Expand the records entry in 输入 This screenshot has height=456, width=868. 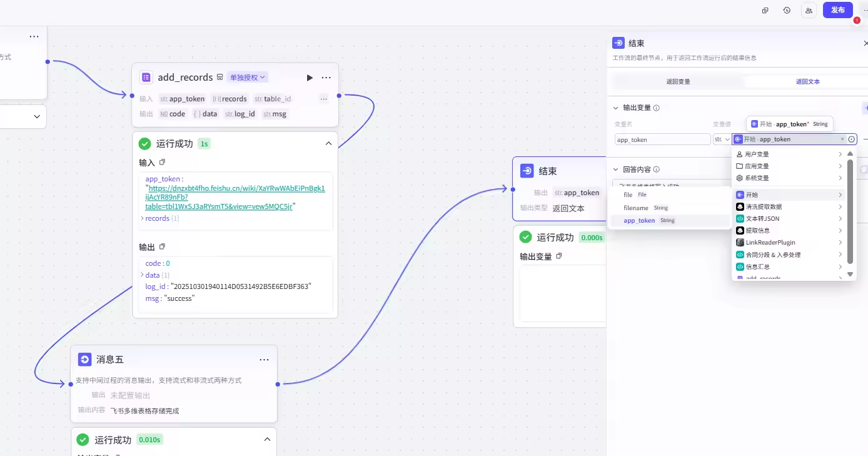(x=142, y=218)
